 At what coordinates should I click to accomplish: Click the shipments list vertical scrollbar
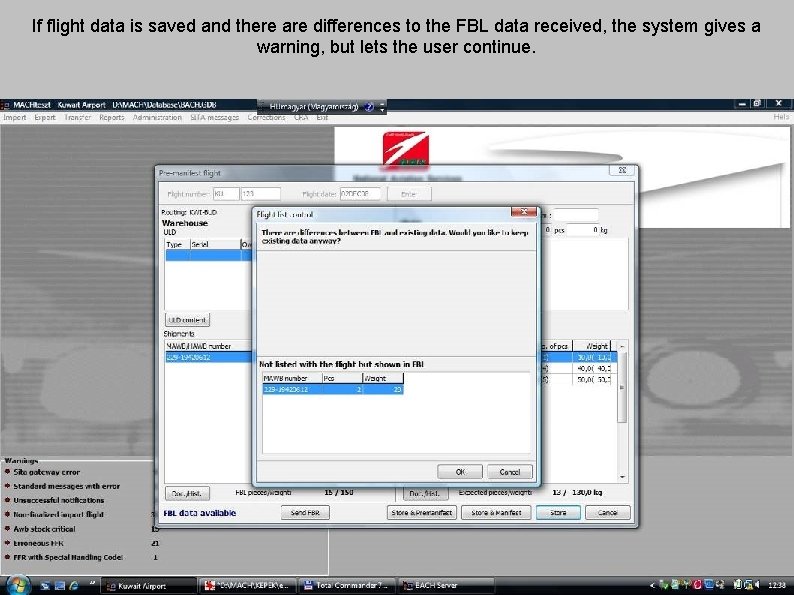point(622,387)
